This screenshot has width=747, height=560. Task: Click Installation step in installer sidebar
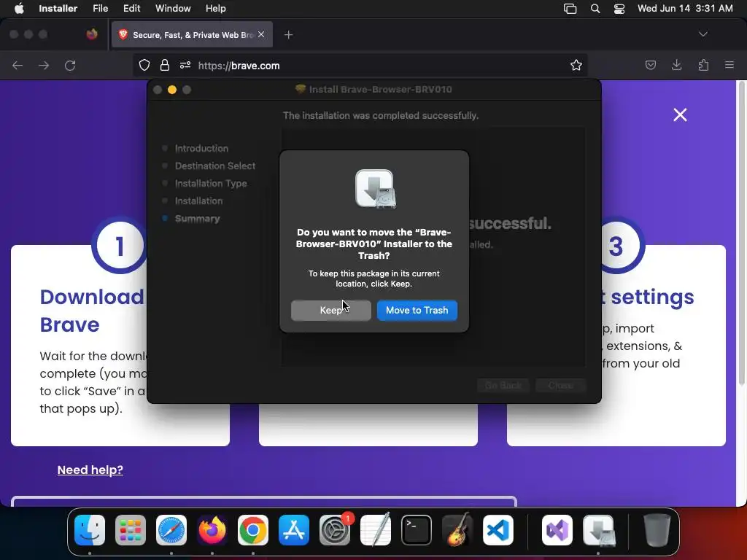tap(198, 201)
